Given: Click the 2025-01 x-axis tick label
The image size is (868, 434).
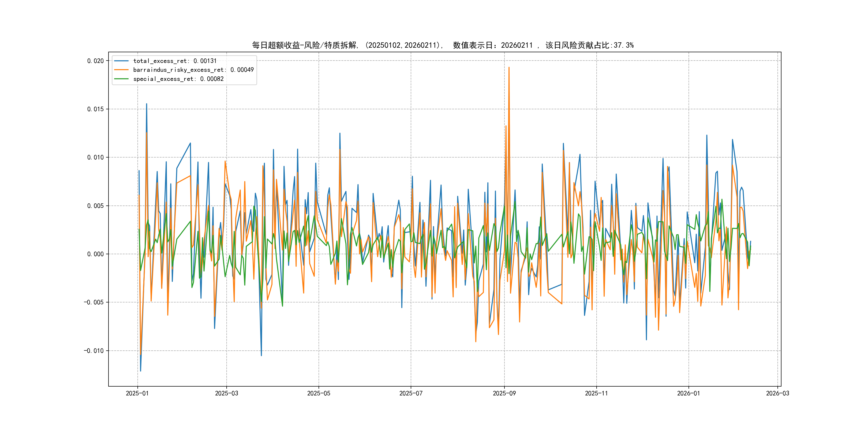Looking at the screenshot, I should (137, 394).
